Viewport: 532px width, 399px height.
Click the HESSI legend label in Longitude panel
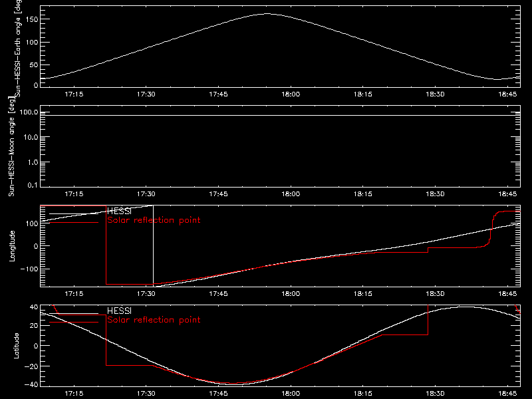(x=119, y=211)
